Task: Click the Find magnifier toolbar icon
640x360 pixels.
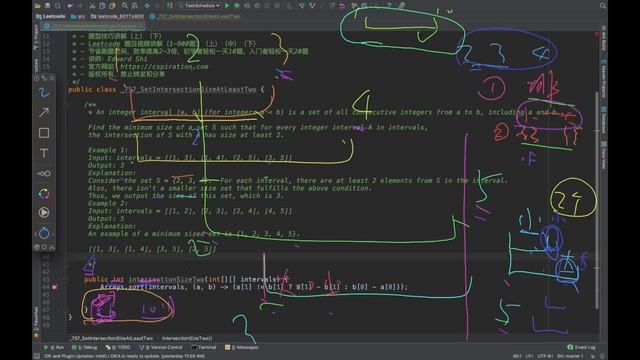Action: [124, 6]
